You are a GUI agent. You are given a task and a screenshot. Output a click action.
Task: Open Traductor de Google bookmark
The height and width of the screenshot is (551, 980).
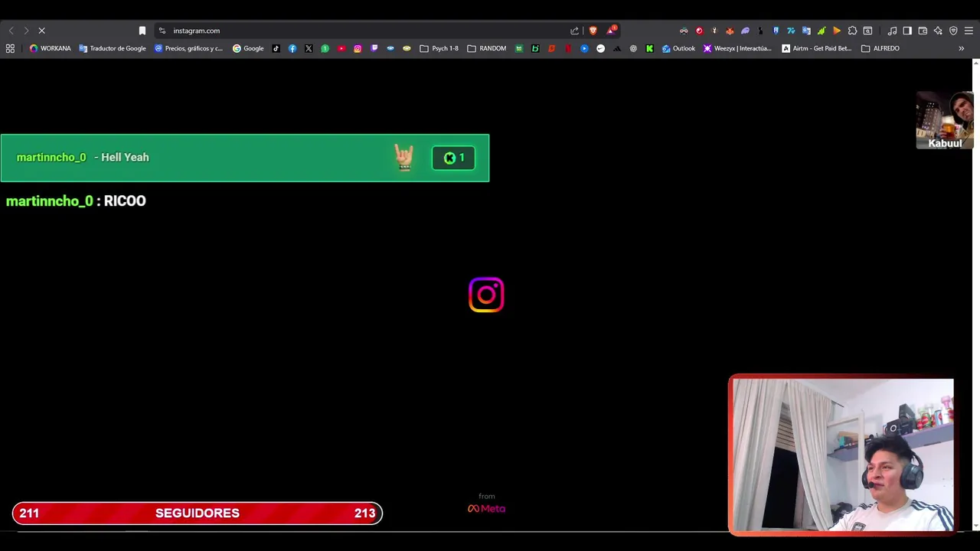click(x=113, y=48)
